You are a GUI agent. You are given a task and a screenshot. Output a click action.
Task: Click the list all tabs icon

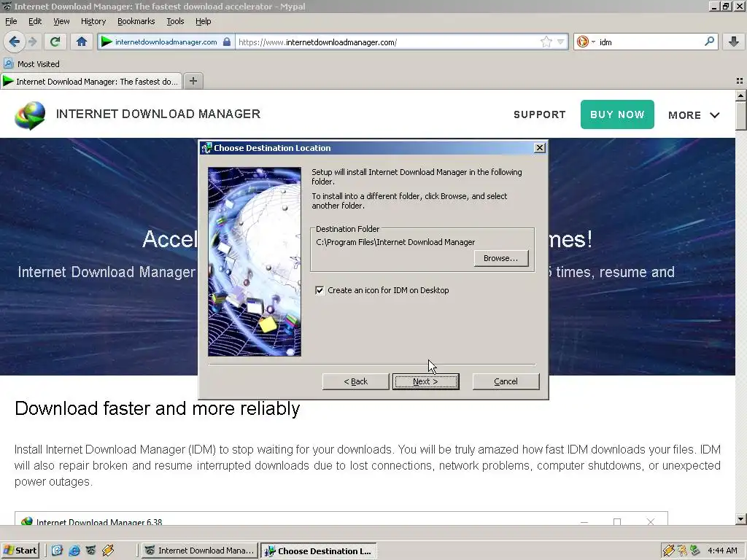coord(740,81)
